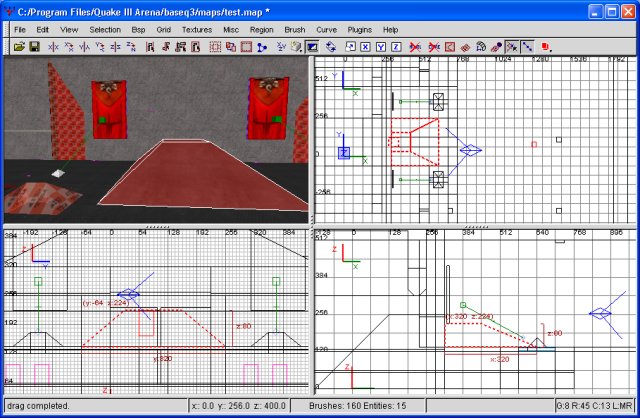Select the right red banner in 3D view

tap(268, 108)
